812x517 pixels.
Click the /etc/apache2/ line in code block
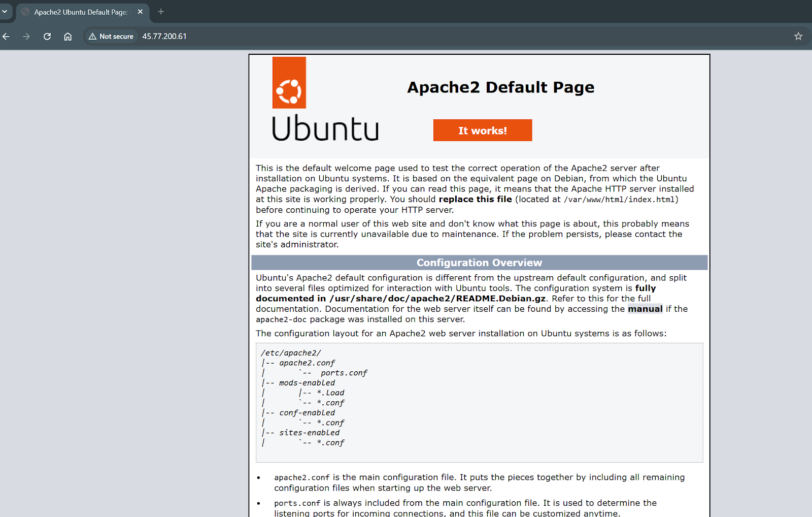click(x=291, y=353)
